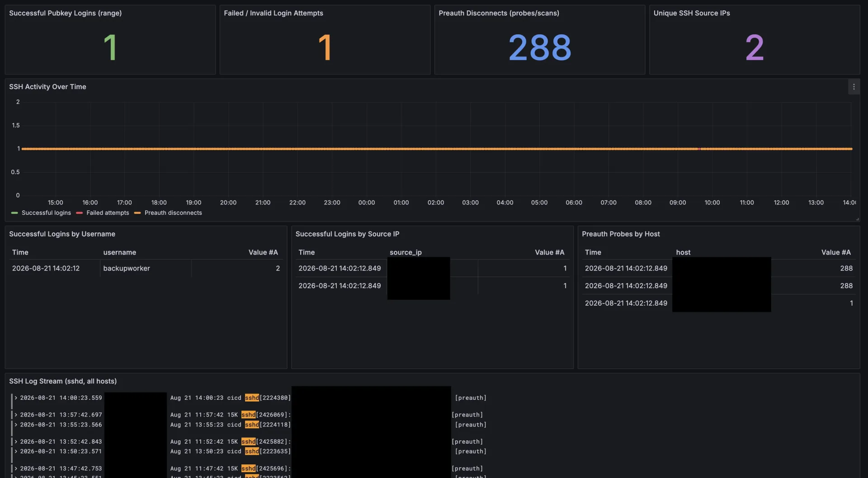Open the SSH Activity Over Time panel menu
868x478 pixels.
854,87
